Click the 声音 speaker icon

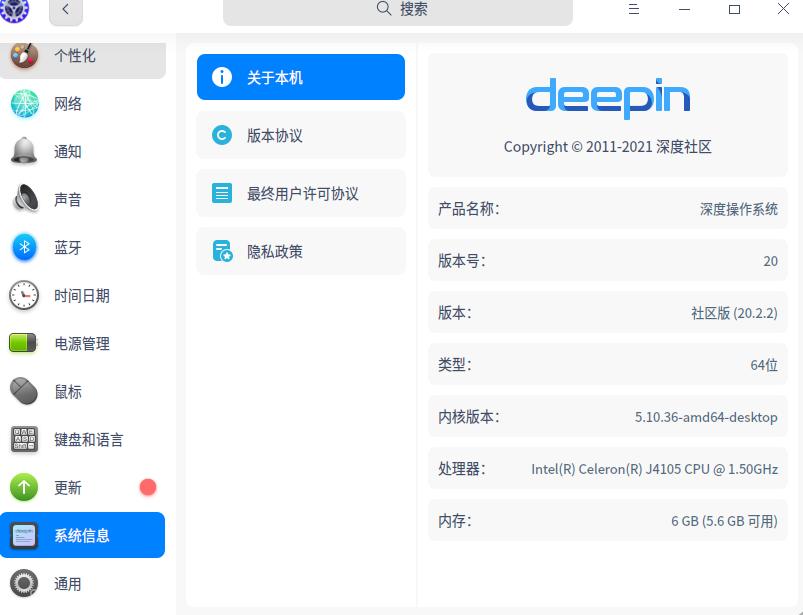click(x=25, y=199)
